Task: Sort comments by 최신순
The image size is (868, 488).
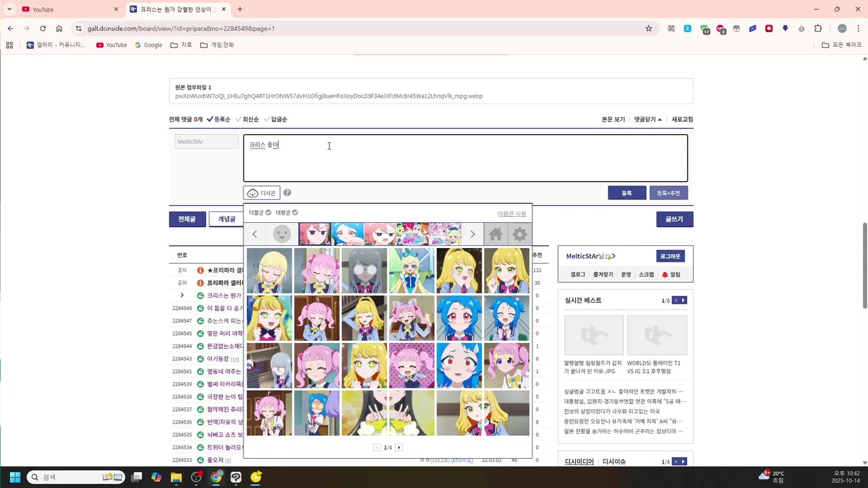Action: (247, 119)
